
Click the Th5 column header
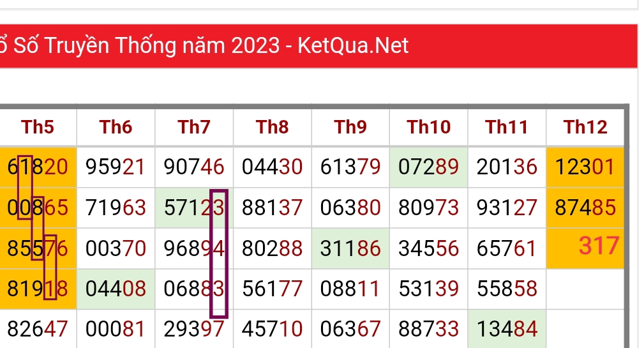[x=38, y=127]
